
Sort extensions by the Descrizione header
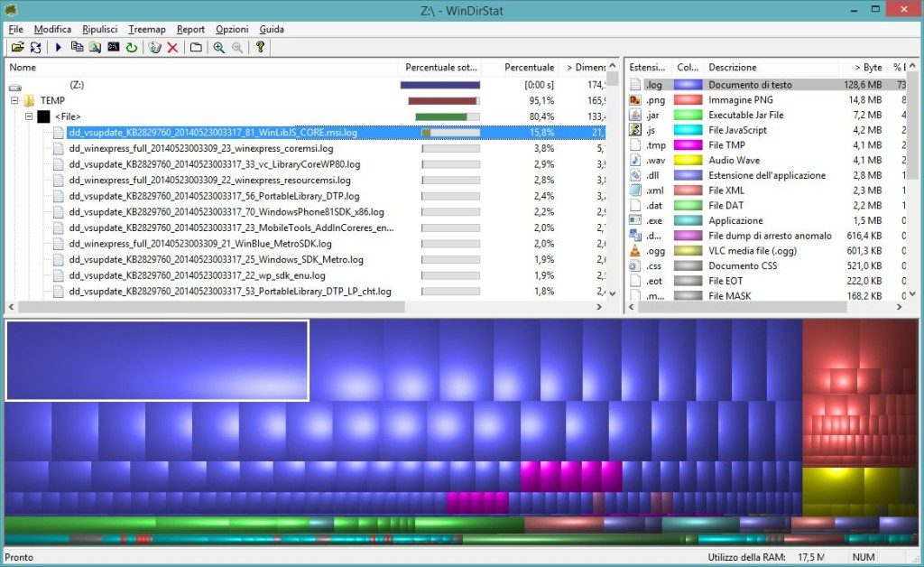[x=771, y=67]
